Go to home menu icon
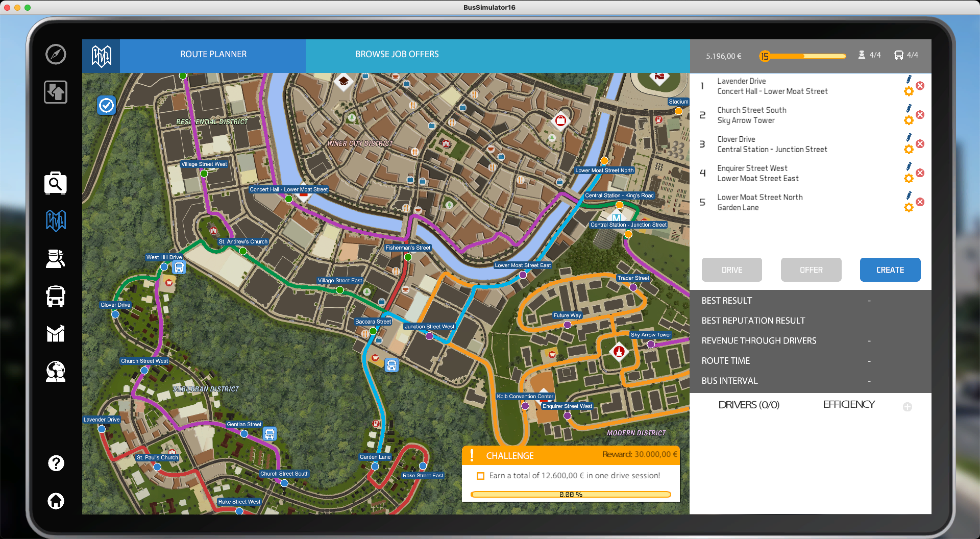The height and width of the screenshot is (539, 980). [x=56, y=501]
